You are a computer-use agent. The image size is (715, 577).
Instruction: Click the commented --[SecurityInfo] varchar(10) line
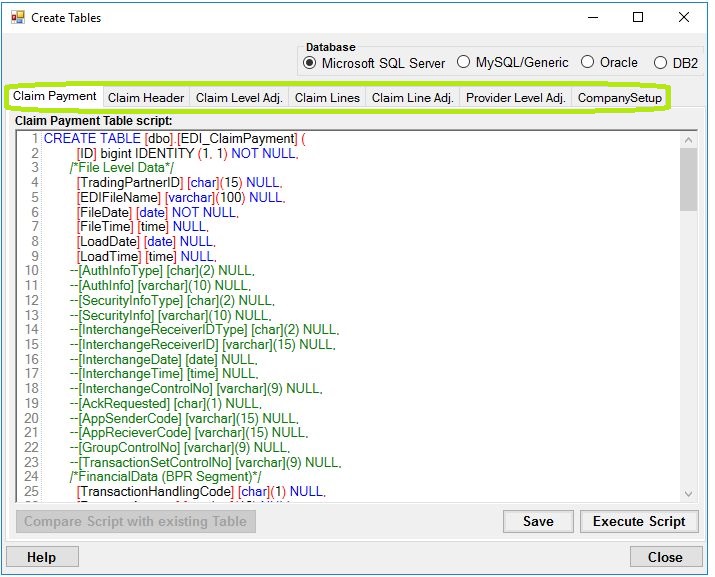[x=170, y=315]
